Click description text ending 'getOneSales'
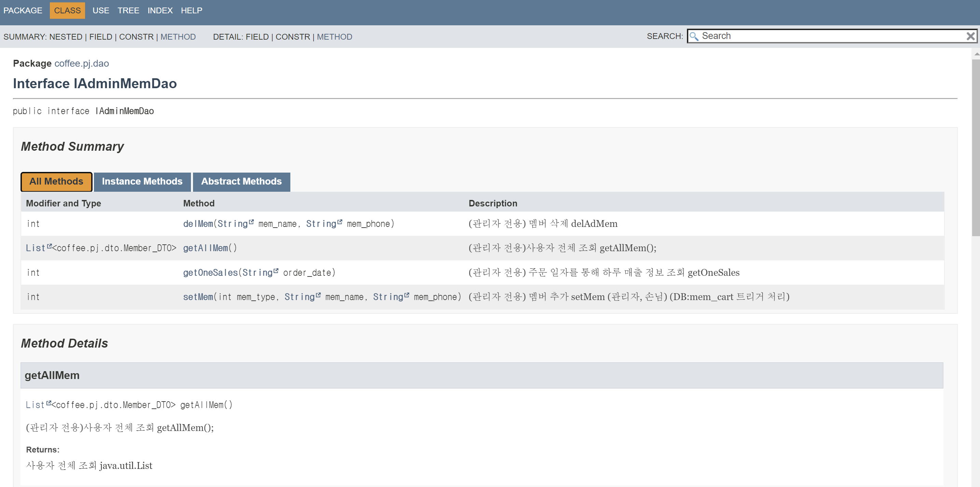 pos(604,273)
